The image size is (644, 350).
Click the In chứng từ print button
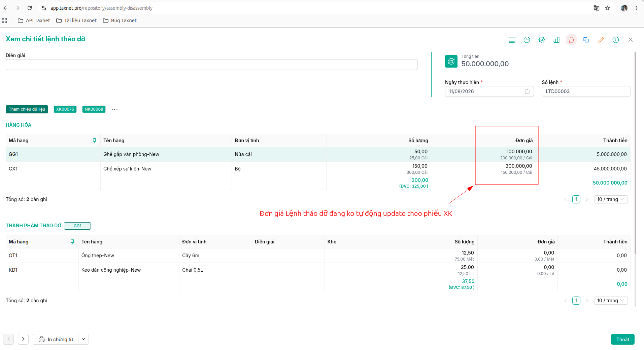click(x=56, y=339)
